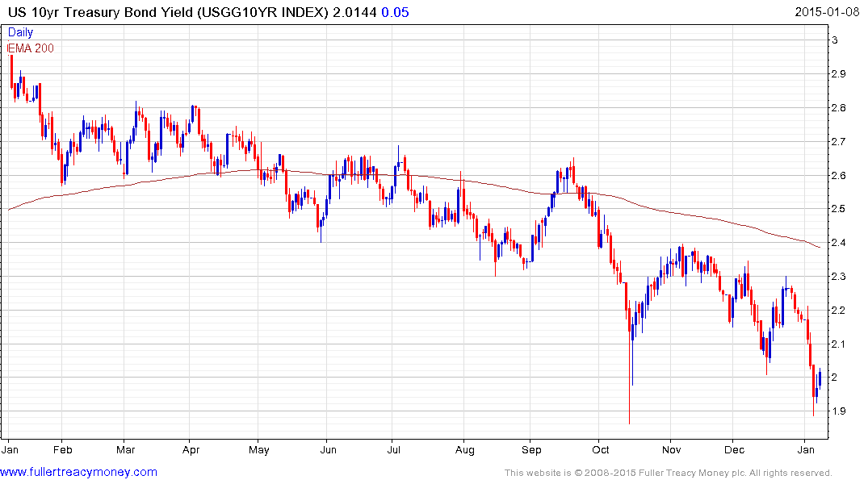Click the right end of the EMA 200 line

(820, 248)
